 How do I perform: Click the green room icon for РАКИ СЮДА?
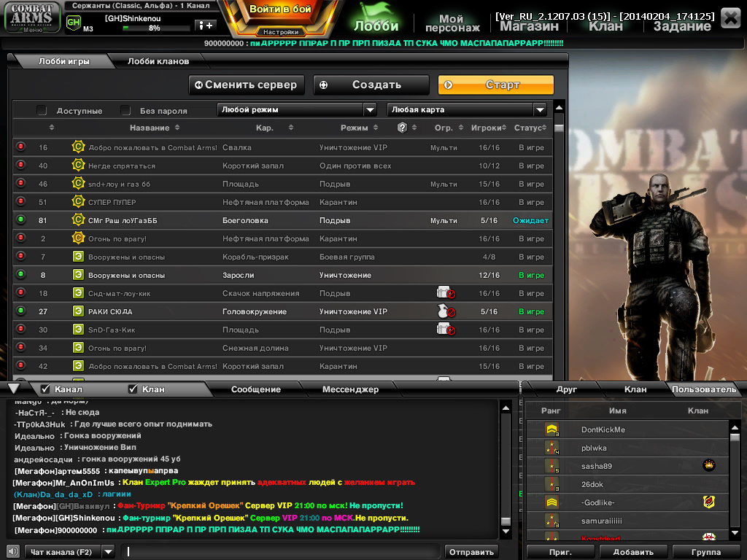tap(78, 311)
